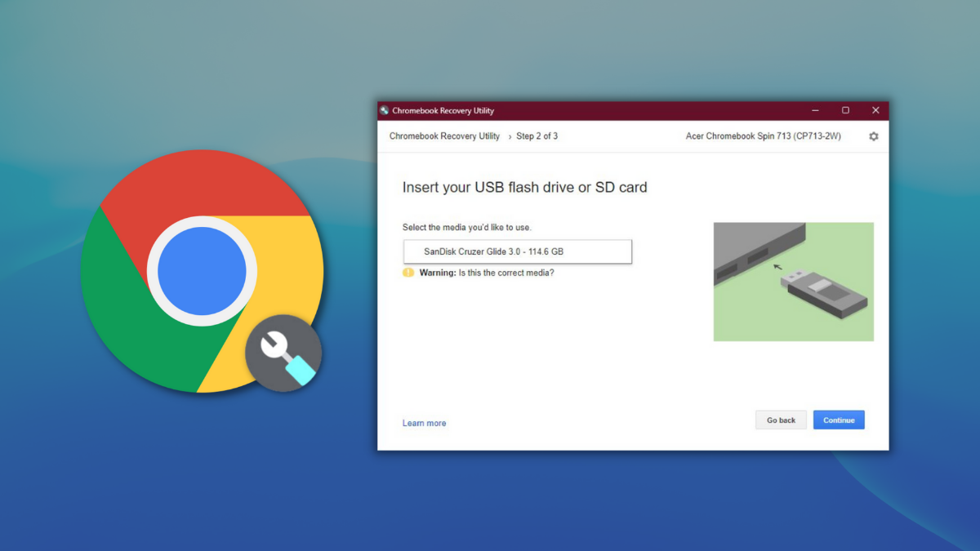
Task: Select the Step 2 of 3 breadcrumb
Action: pos(537,136)
